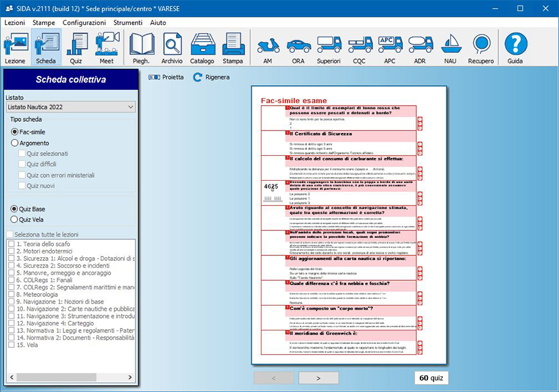Open the Archivio search icon
Screen dimensions: 559x392
[172, 48]
